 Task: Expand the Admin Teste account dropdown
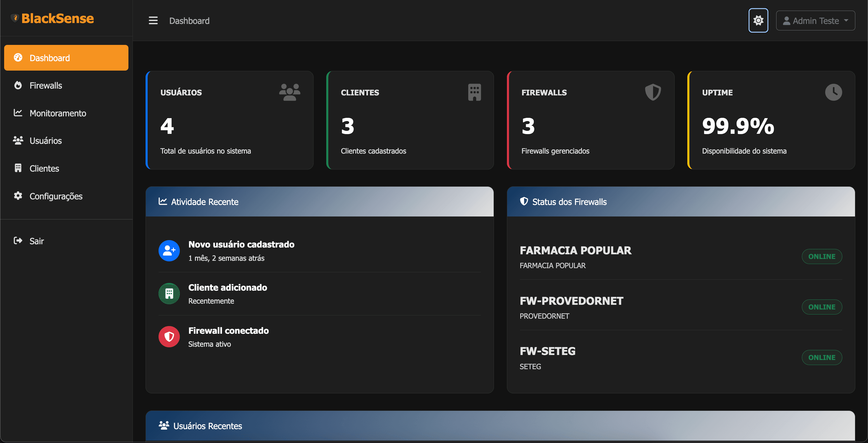pos(815,20)
